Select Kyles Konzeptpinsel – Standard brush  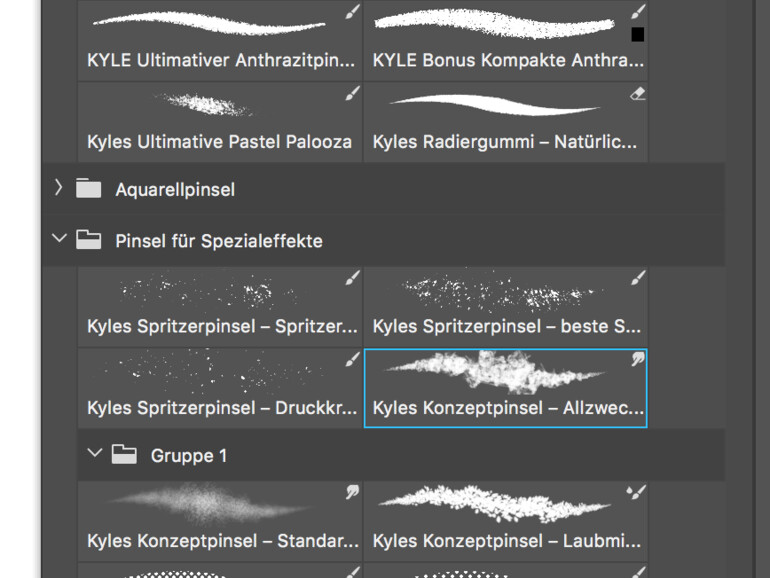click(220, 521)
